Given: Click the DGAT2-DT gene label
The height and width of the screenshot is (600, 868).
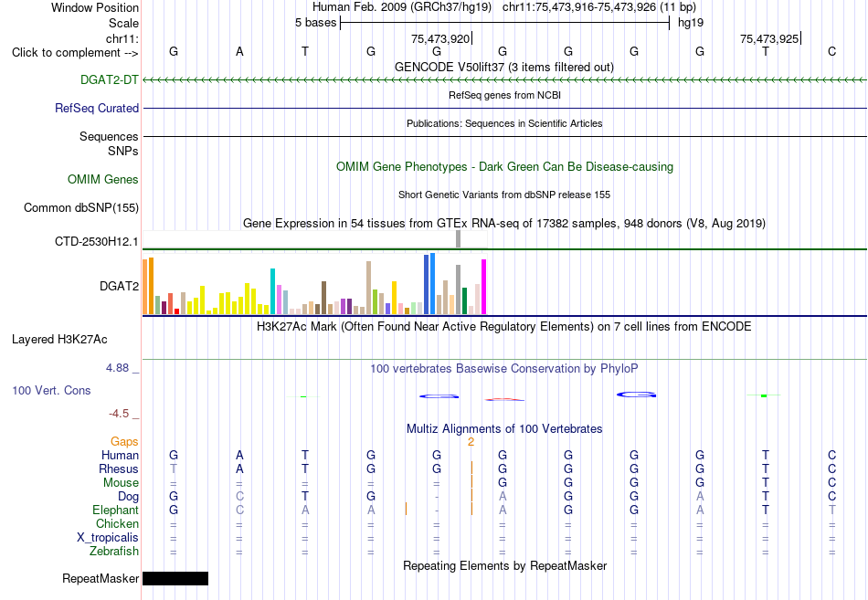Looking at the screenshot, I should click(x=109, y=79).
